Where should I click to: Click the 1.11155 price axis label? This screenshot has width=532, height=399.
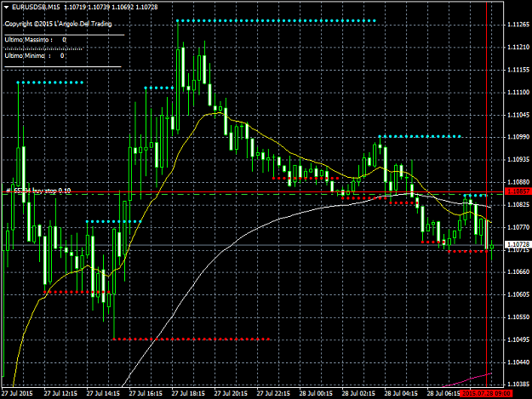click(518, 70)
